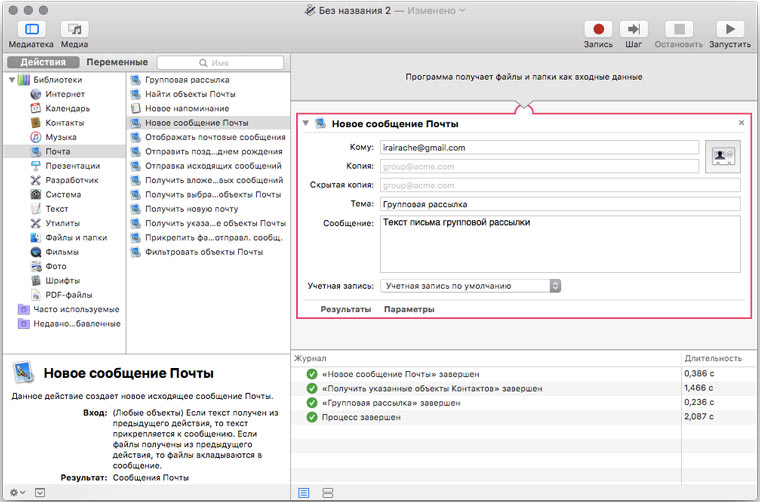Select the Прикрепить файлы к сообщению action

point(214,237)
